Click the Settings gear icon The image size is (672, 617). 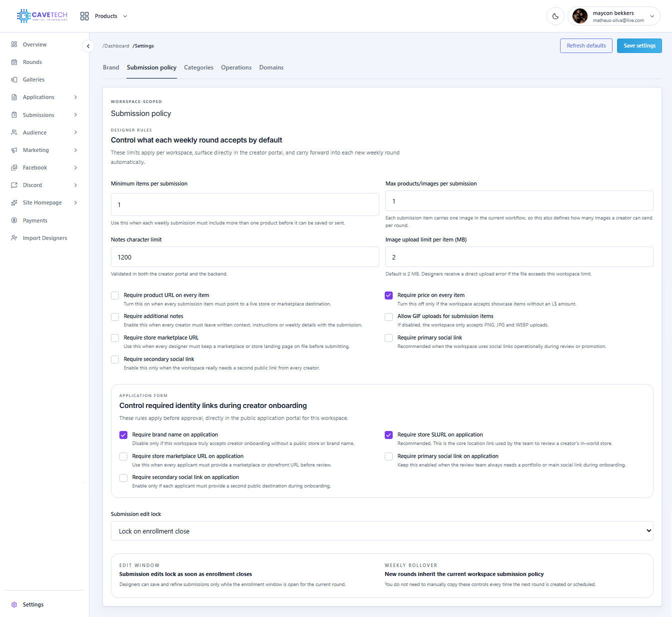14,604
